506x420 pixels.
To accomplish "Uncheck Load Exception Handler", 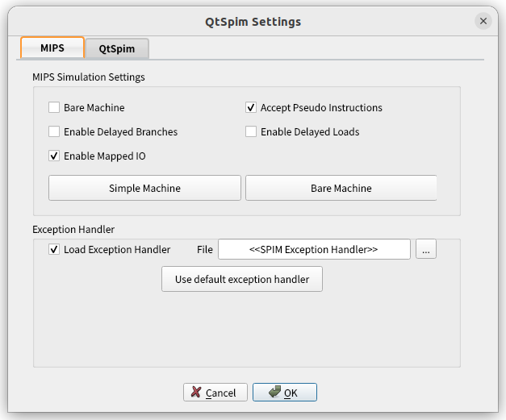I will pos(54,249).
